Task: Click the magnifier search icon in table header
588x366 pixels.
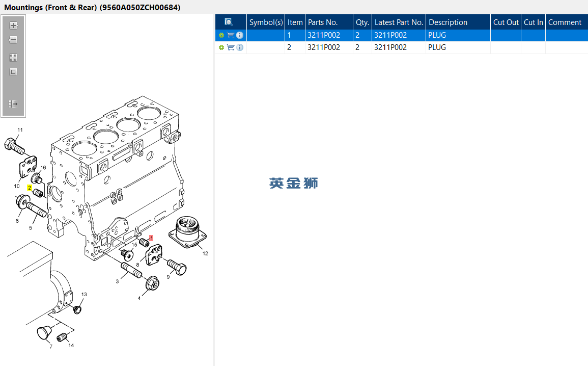Action: [229, 22]
